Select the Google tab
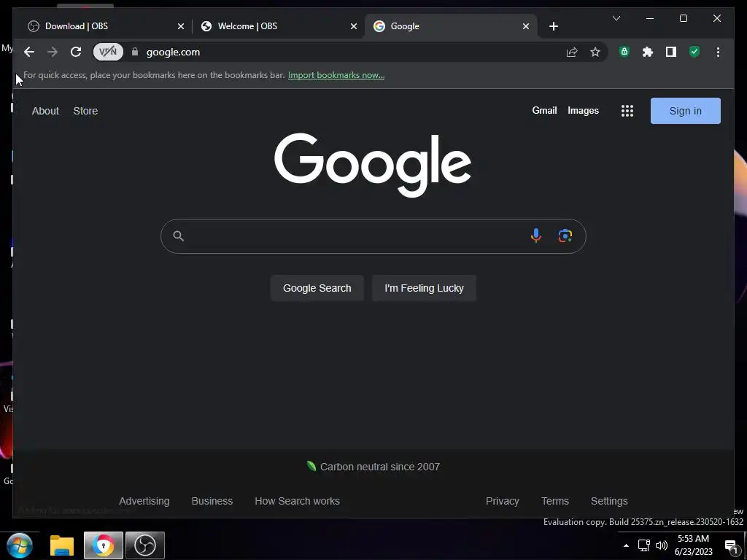747x560 pixels. click(x=450, y=26)
